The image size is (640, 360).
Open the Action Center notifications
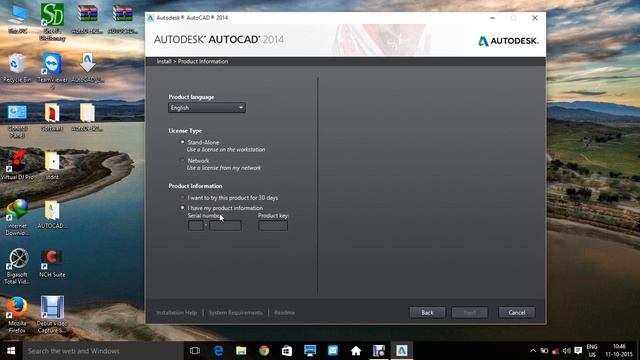[578, 351]
